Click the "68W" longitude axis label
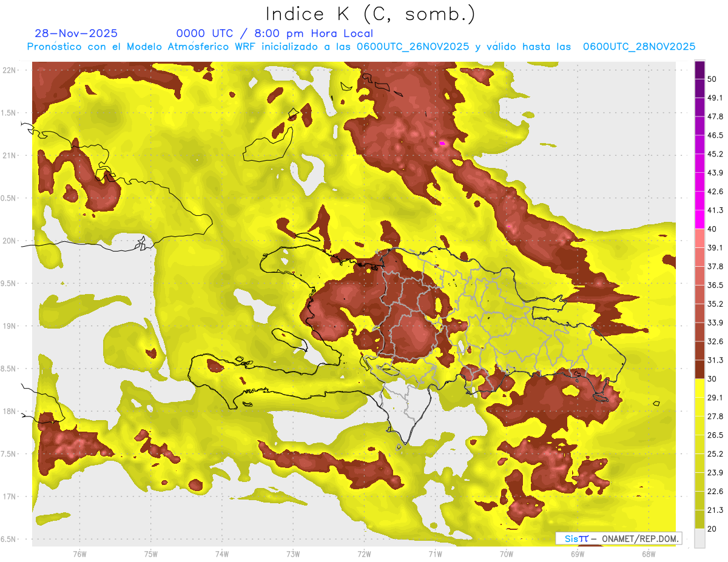728x562 pixels. tap(649, 554)
